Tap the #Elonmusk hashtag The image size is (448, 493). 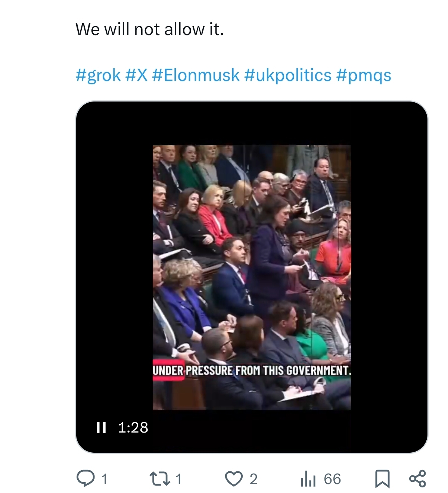click(x=196, y=75)
